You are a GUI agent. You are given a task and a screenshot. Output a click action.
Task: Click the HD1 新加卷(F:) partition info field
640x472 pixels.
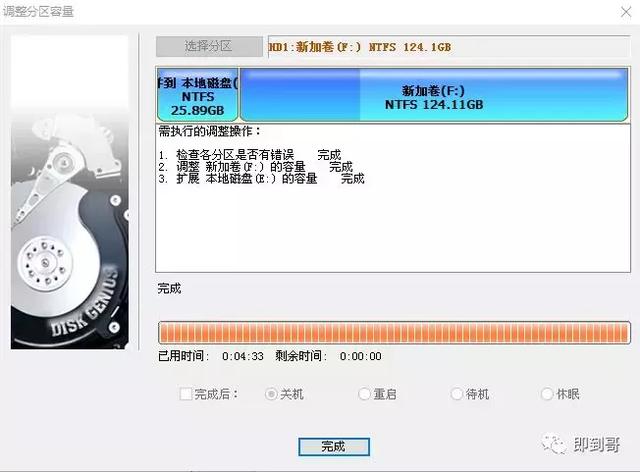coord(449,47)
